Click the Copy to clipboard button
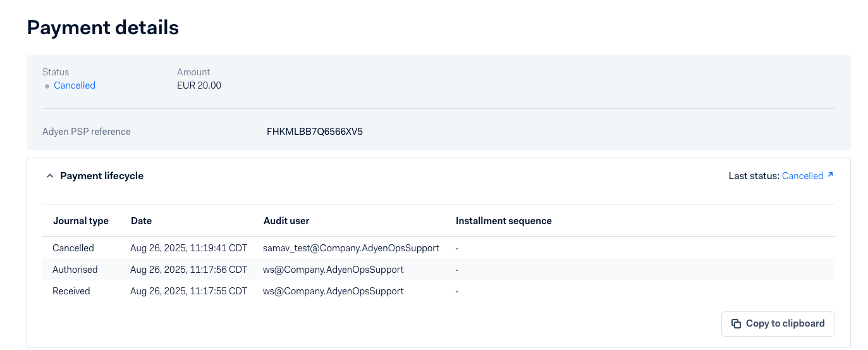Viewport: 868px width, 350px height. 778,323
